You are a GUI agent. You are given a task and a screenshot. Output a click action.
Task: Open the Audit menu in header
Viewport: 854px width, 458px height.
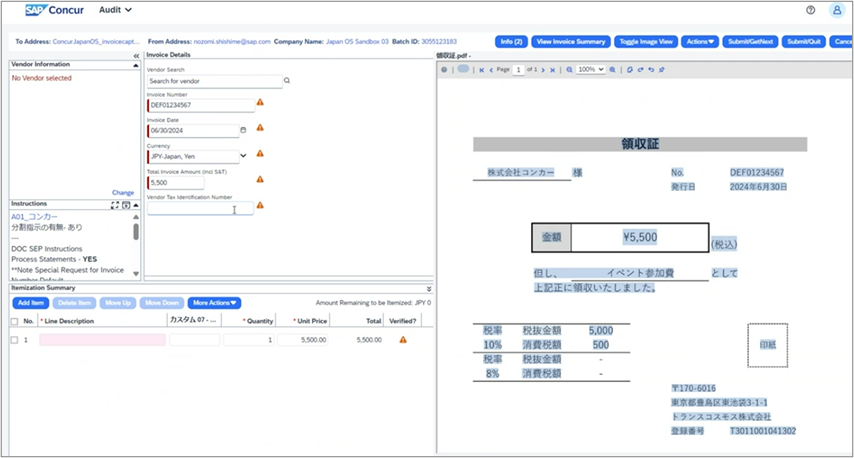click(116, 10)
